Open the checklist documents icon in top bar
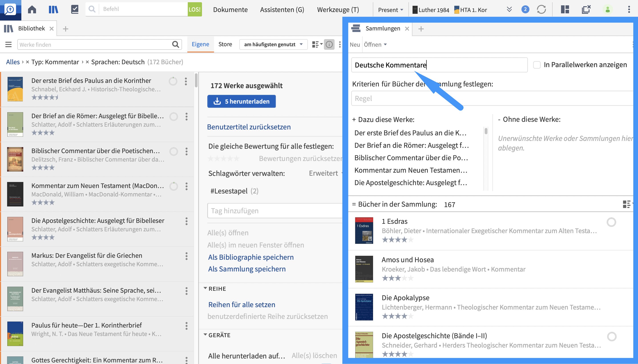The height and width of the screenshot is (364, 638). click(x=75, y=10)
